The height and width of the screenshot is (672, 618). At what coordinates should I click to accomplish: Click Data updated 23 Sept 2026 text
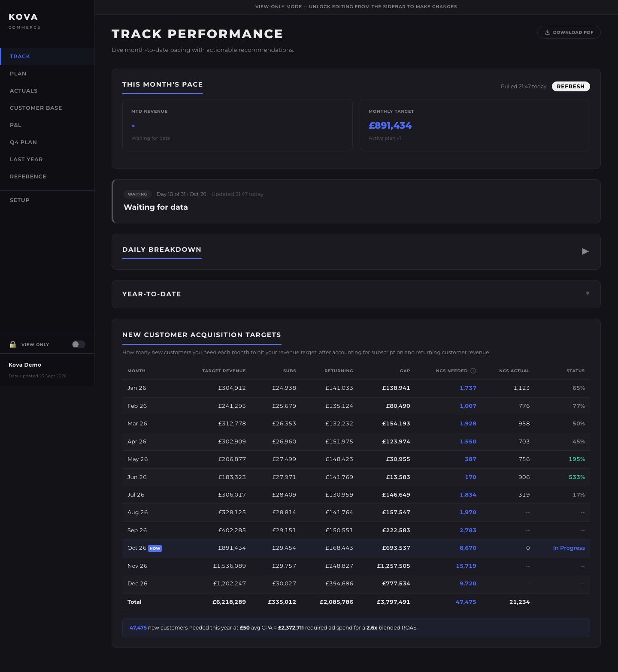click(x=38, y=376)
